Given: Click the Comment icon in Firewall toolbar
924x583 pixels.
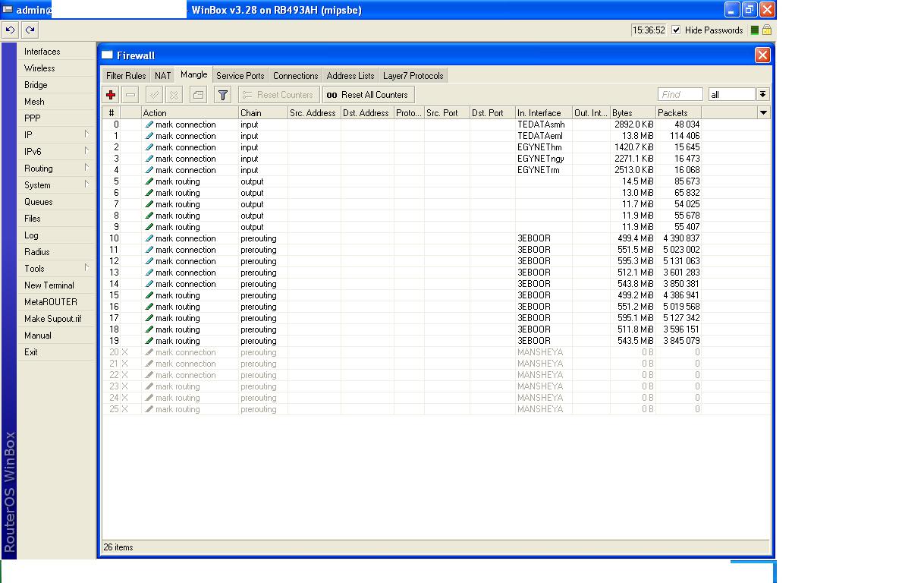Looking at the screenshot, I should coord(198,95).
